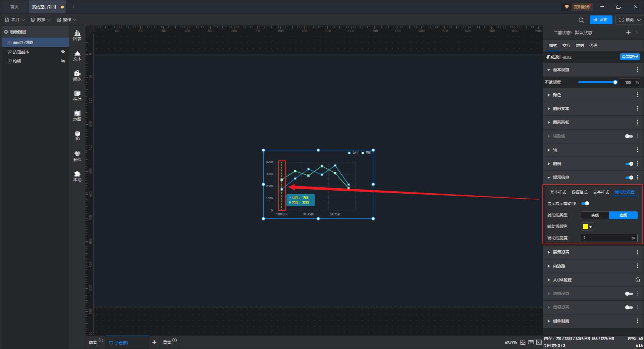Expand the 颜色 section
The height and width of the screenshot is (349, 644).
coord(549,95)
